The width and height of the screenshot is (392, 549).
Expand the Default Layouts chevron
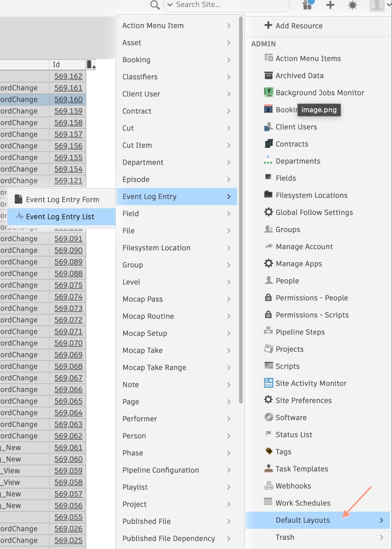pos(381,520)
